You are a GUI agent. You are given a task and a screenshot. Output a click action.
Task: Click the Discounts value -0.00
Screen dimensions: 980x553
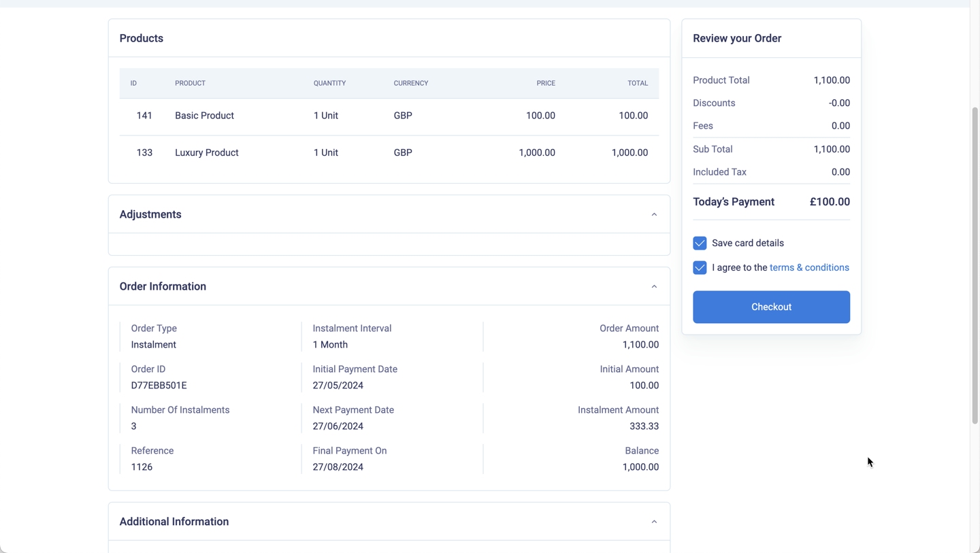point(839,103)
